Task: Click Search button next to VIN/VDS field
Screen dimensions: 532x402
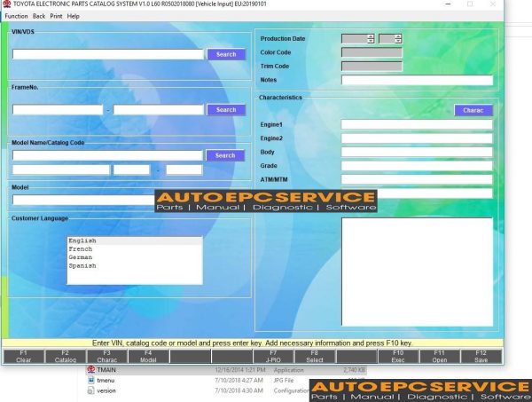Action: coord(226,54)
